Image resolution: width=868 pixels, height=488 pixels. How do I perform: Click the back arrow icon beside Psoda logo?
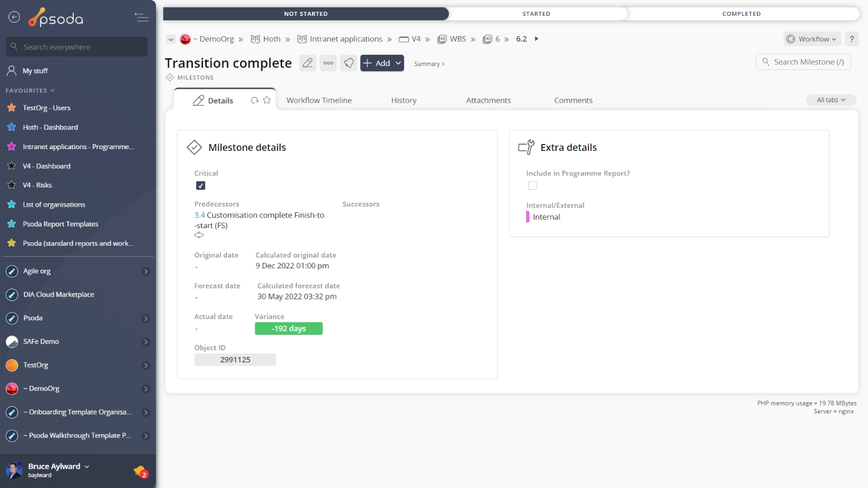(14, 18)
